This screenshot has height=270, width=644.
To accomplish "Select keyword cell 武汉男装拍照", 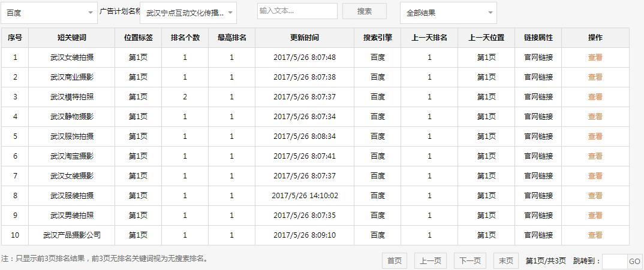I will (72, 215).
